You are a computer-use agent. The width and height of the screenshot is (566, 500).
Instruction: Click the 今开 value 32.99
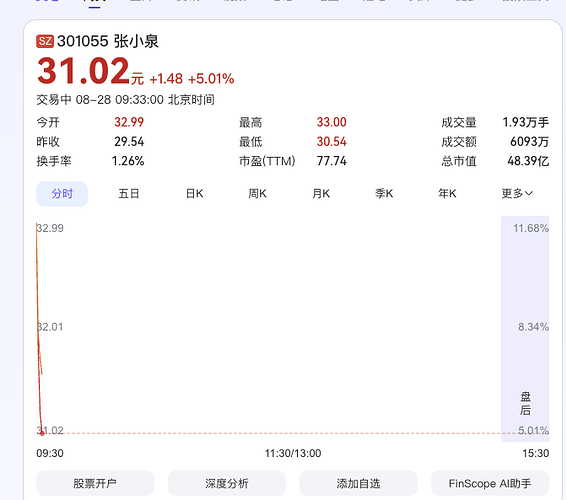129,122
